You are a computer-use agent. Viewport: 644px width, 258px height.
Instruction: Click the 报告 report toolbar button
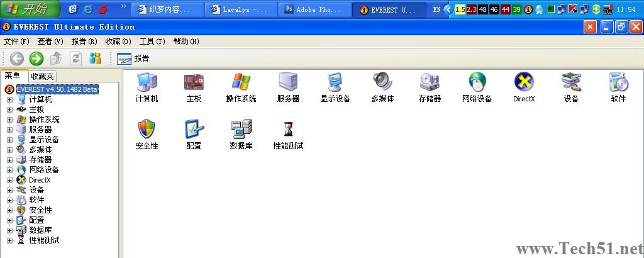tap(133, 59)
